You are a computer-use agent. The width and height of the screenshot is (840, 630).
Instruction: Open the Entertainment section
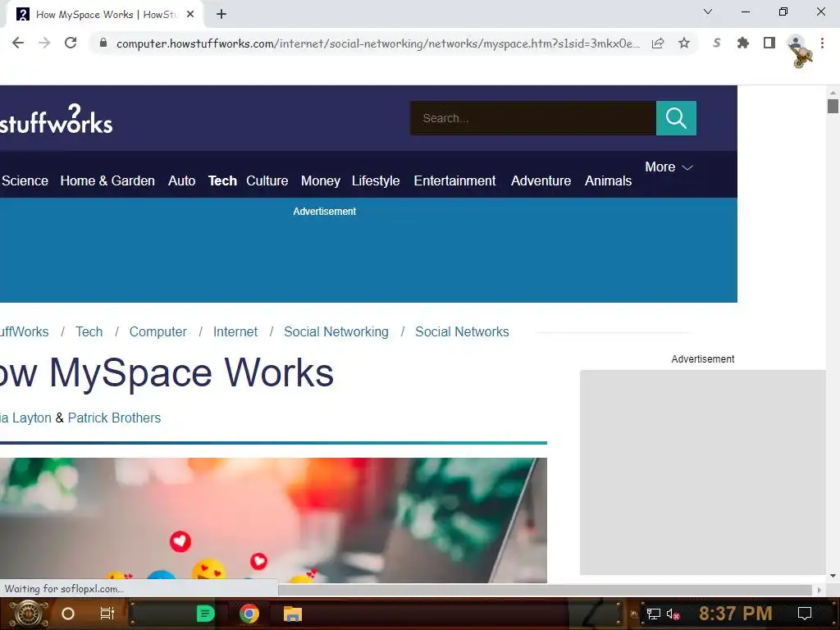[454, 181]
